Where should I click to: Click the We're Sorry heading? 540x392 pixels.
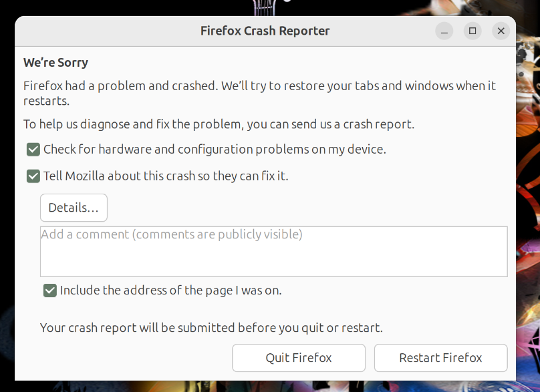click(x=55, y=63)
